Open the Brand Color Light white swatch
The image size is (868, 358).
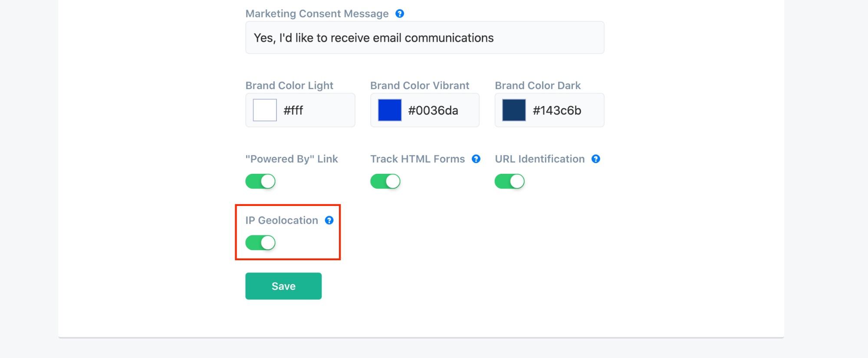[265, 110]
